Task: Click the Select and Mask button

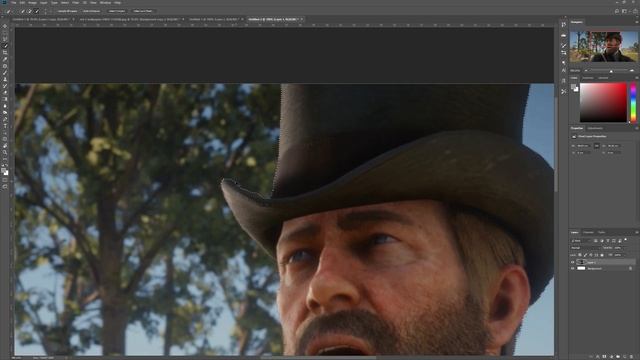Action: (142, 11)
